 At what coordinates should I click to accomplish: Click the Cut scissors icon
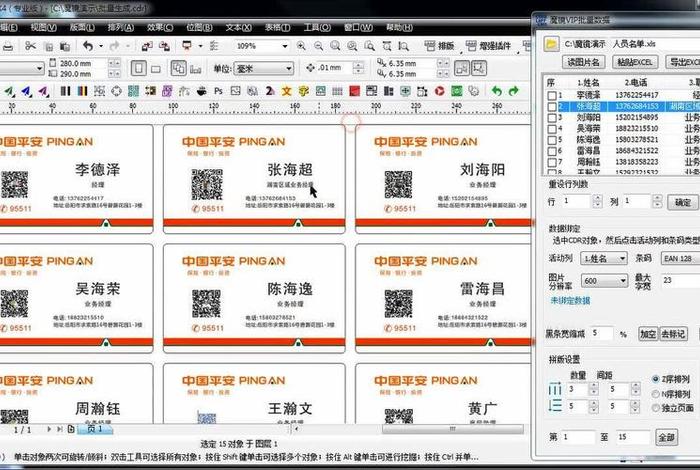(30, 46)
